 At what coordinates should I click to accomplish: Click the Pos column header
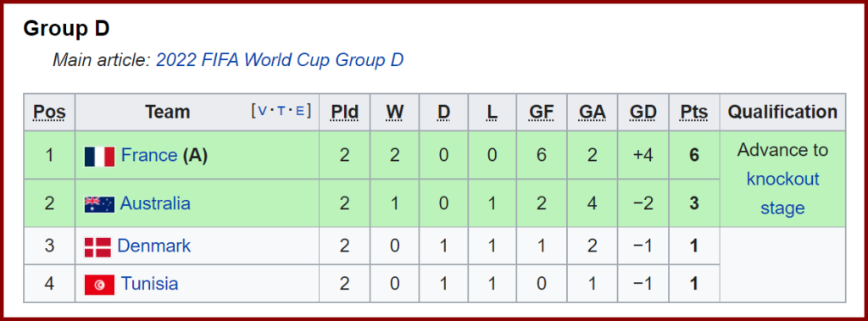point(49,113)
